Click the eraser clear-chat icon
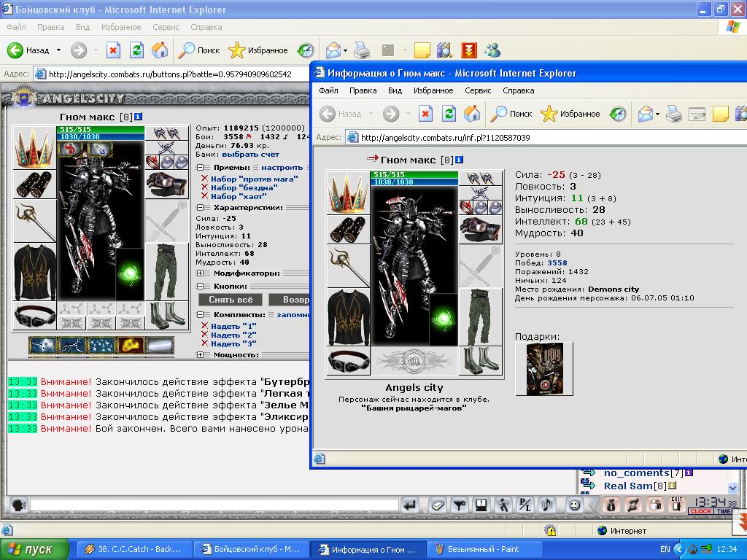The image size is (747, 560). [437, 505]
